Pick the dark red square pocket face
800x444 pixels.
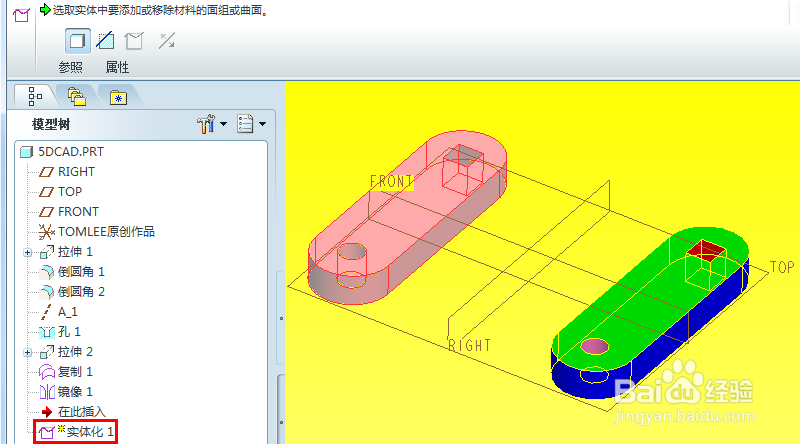pyautogui.click(x=707, y=250)
